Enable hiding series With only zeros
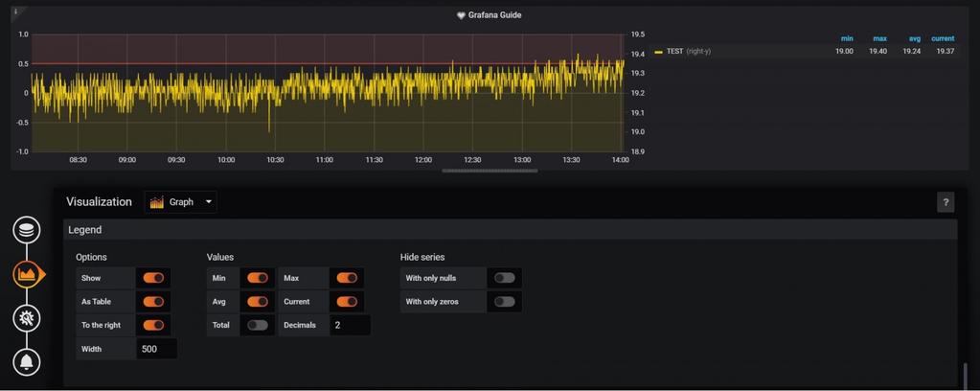 click(x=505, y=302)
